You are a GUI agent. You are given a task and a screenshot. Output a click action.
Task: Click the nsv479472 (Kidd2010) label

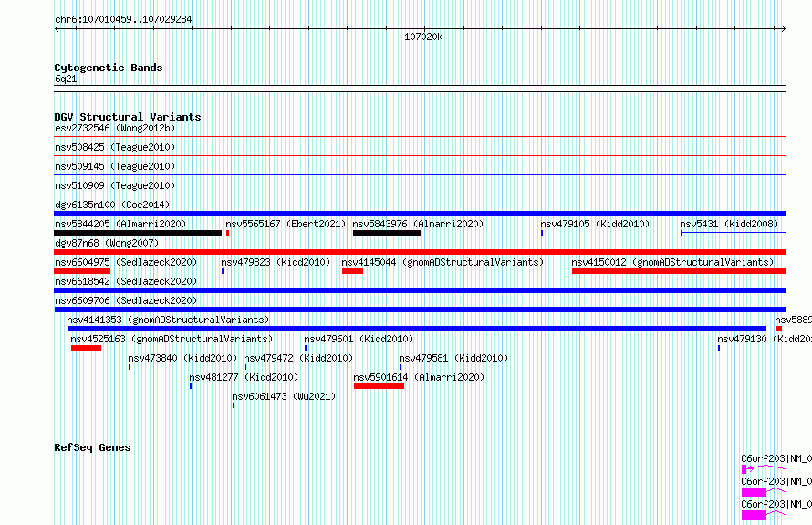tap(298, 358)
